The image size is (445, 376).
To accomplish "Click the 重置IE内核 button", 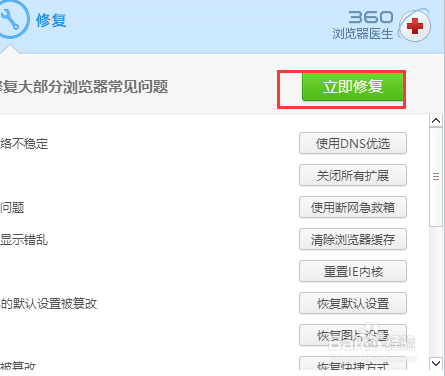I will (353, 271).
